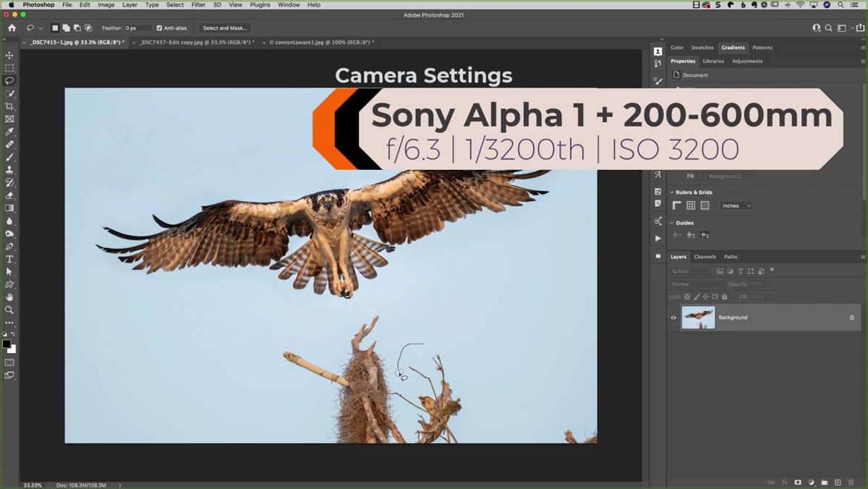Toggle Quick Mask mode icon
The height and width of the screenshot is (489, 868).
tap(9, 362)
